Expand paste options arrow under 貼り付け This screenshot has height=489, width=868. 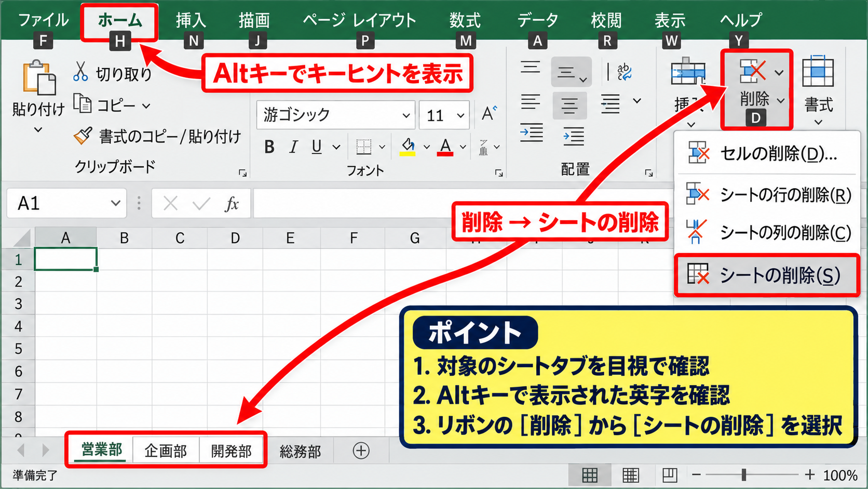point(38,130)
